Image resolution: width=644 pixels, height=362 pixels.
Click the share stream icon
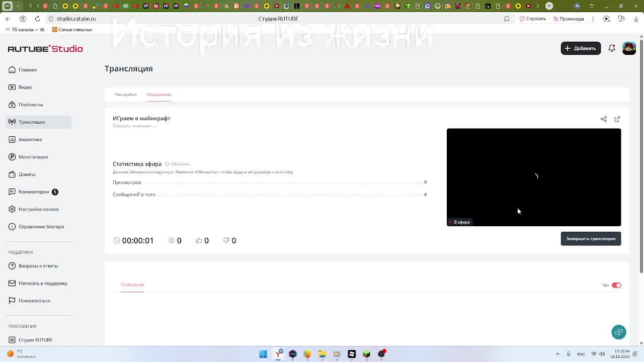[x=604, y=119]
